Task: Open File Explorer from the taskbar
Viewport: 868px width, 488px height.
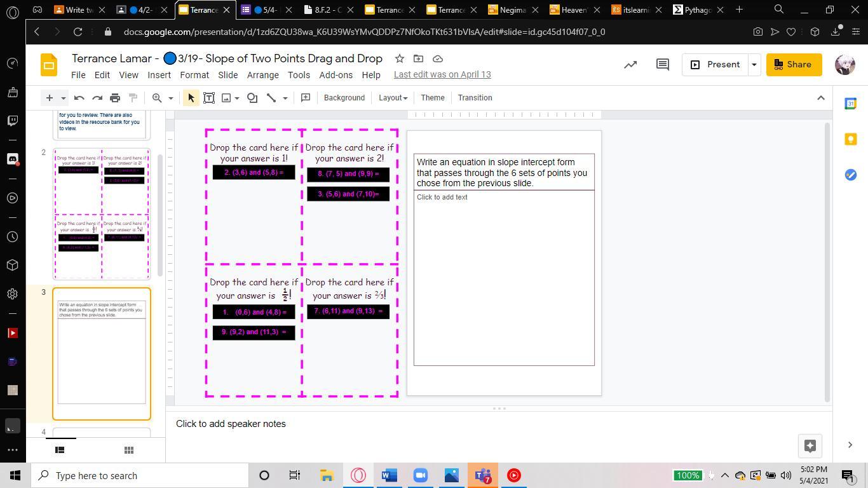Action: click(327, 475)
